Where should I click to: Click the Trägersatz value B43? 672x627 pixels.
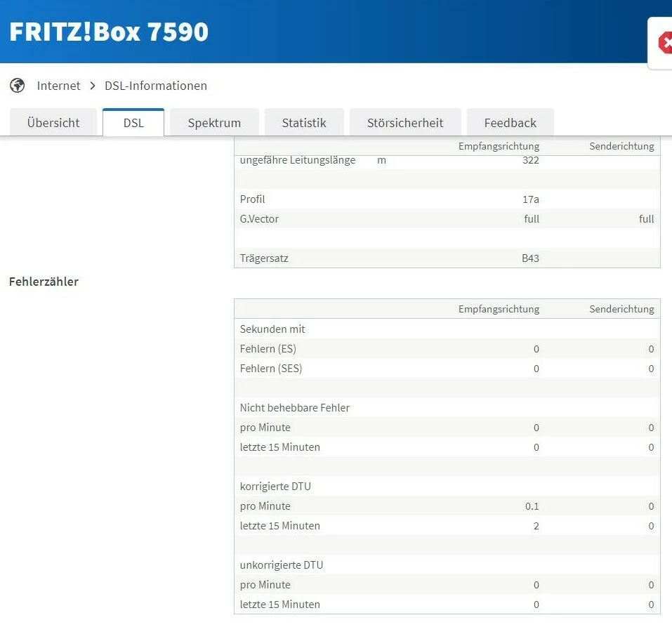pos(531,258)
